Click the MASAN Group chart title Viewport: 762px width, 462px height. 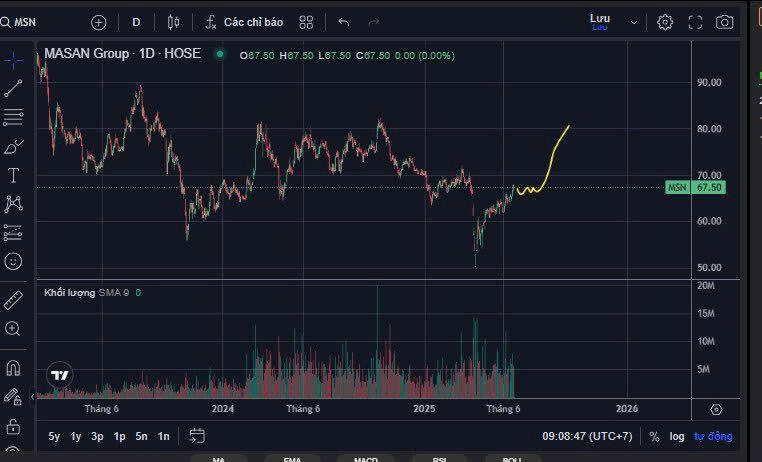pos(122,53)
